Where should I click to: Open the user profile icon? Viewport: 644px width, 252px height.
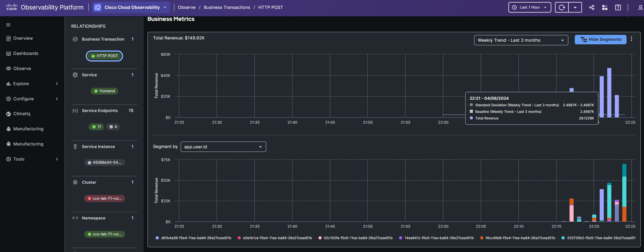[640, 7]
